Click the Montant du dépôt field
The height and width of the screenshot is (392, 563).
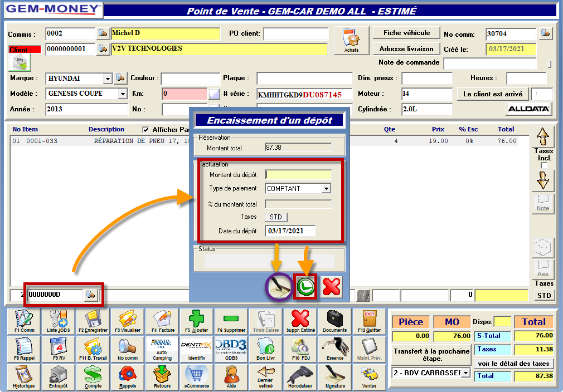(298, 175)
